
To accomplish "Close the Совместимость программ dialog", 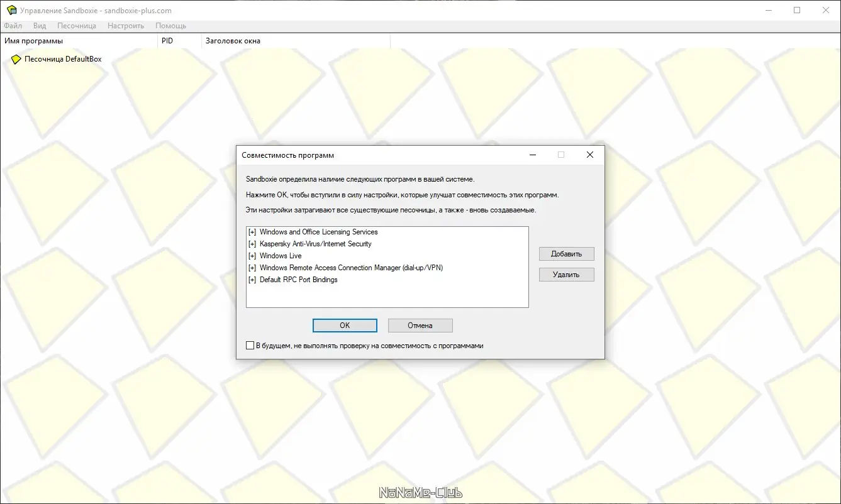I will point(590,155).
